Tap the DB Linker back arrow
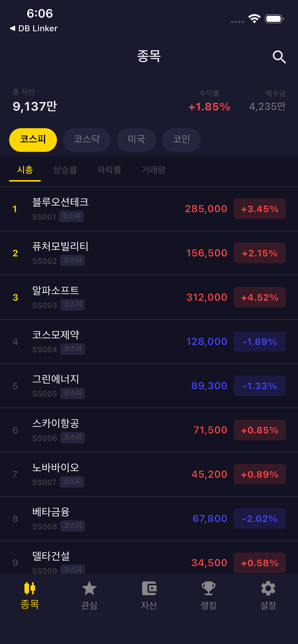Image resolution: width=298 pixels, height=644 pixels. tap(12, 28)
